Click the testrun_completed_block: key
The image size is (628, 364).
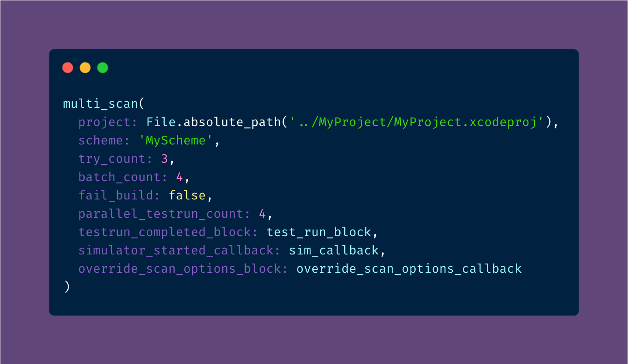click(168, 232)
